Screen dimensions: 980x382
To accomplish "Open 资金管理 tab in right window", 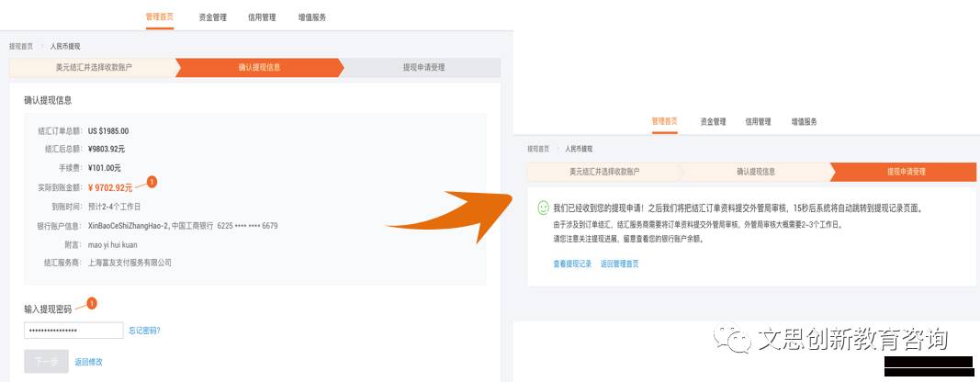I will pyautogui.click(x=713, y=122).
